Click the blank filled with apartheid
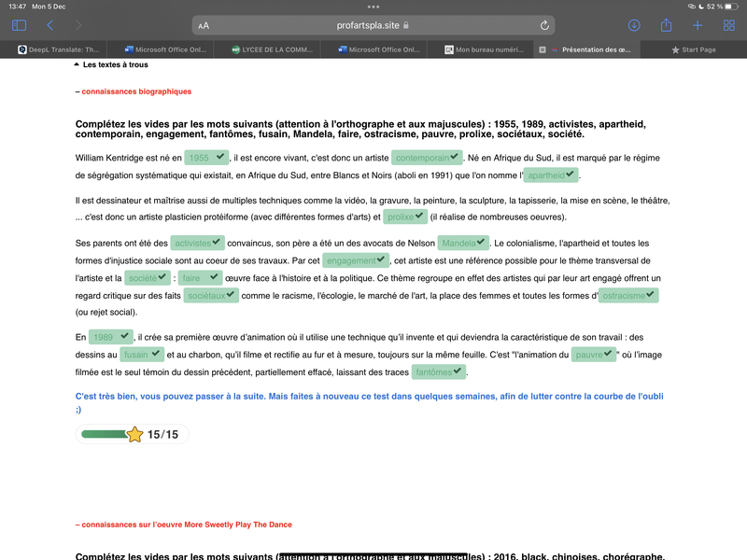 click(551, 175)
